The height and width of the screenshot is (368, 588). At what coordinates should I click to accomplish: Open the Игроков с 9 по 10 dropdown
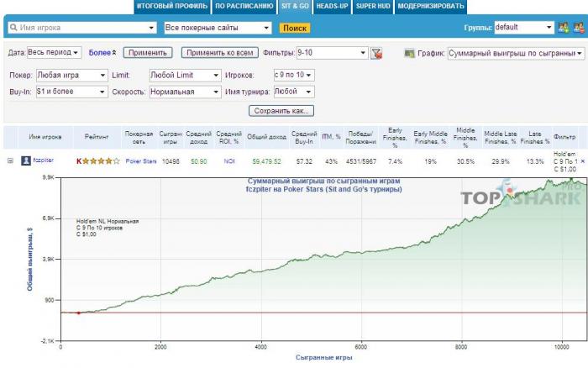(x=294, y=75)
